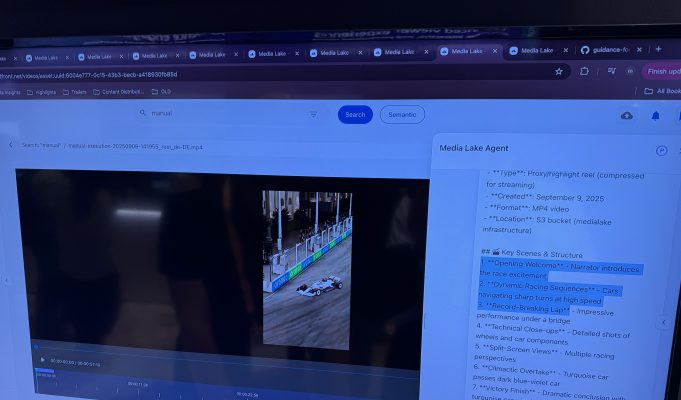Screen dimensions: 681x400
Task: Switch to the guidance GitHub tab
Action: pos(606,50)
